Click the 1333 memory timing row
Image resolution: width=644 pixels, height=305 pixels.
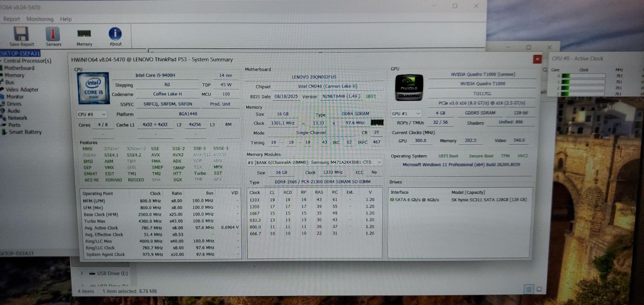(x=314, y=200)
